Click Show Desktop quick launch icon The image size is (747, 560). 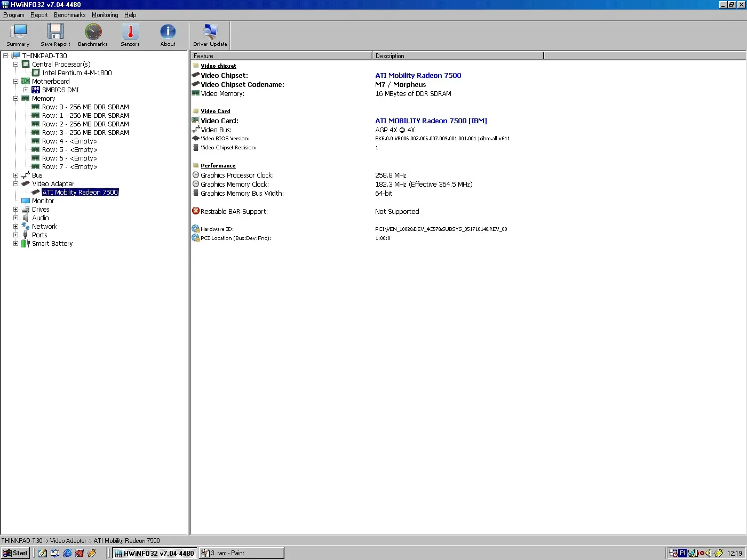click(x=43, y=553)
